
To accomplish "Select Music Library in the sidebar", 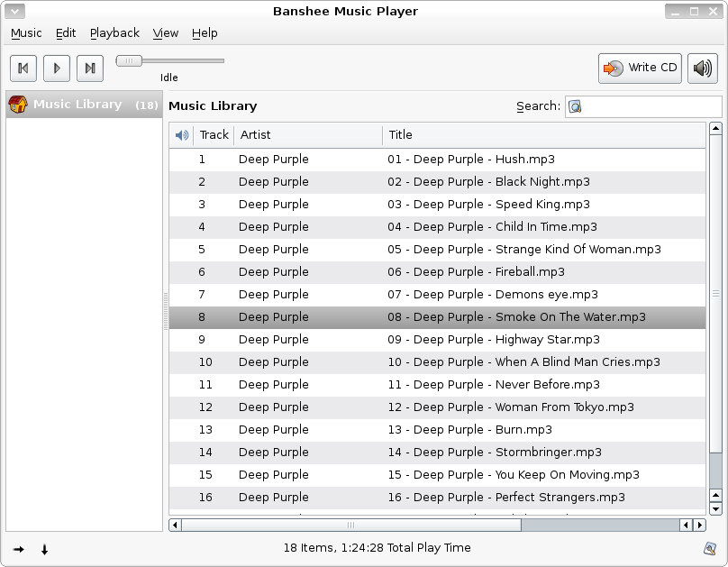I will click(84, 105).
